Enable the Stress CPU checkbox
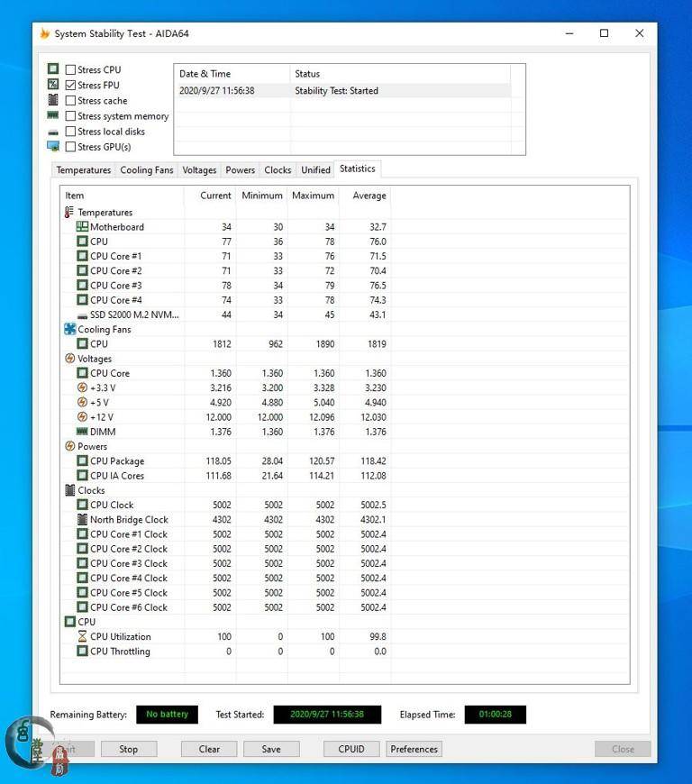 pyautogui.click(x=70, y=69)
